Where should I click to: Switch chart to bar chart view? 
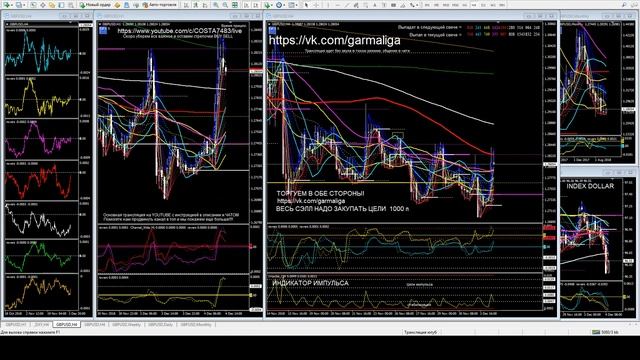(186, 5)
